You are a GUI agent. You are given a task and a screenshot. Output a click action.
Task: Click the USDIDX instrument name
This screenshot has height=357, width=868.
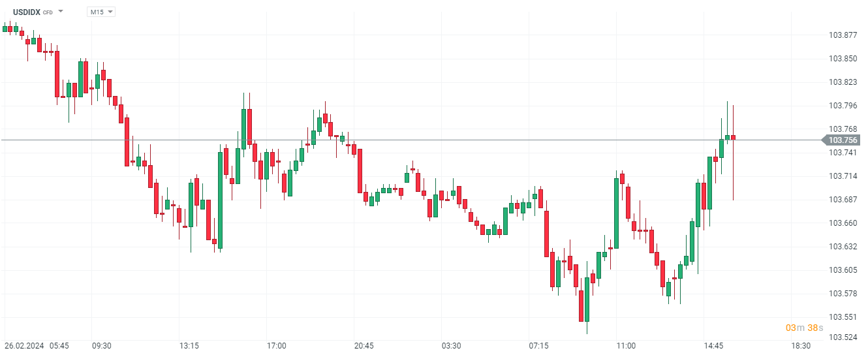[26, 12]
